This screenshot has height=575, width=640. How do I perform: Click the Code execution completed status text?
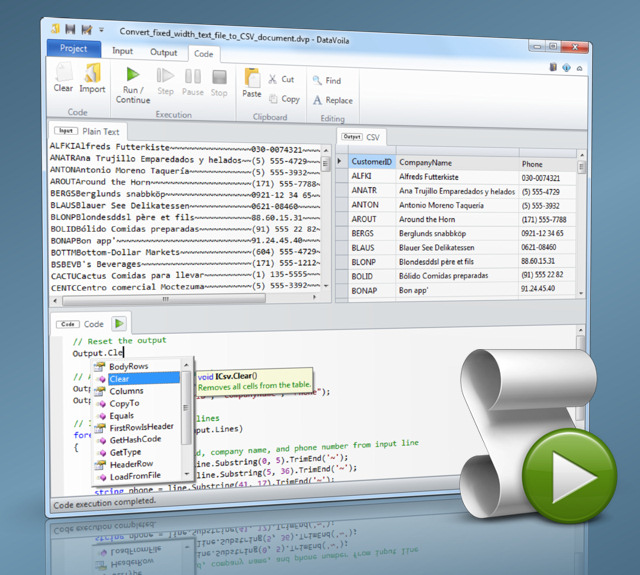pos(104,503)
